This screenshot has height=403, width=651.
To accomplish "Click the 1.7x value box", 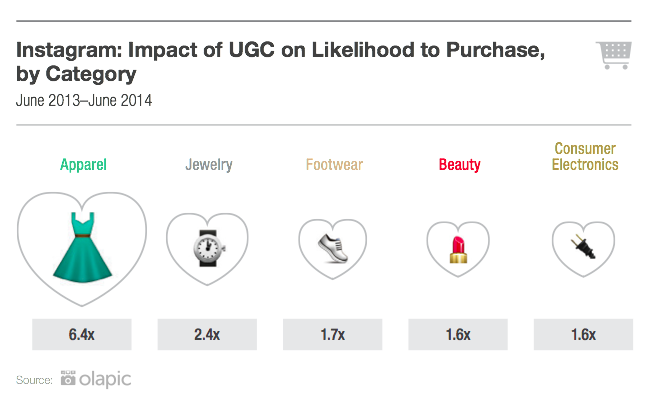I will [333, 335].
